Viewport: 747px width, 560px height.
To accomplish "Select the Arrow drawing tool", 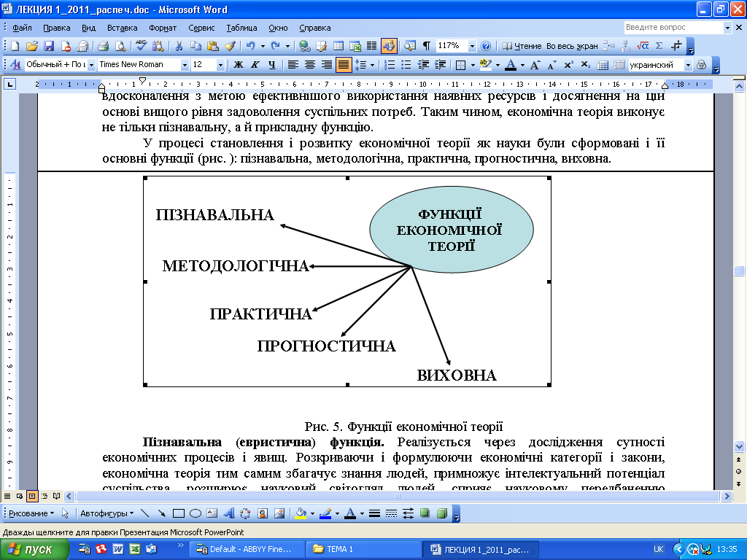I will [x=162, y=513].
